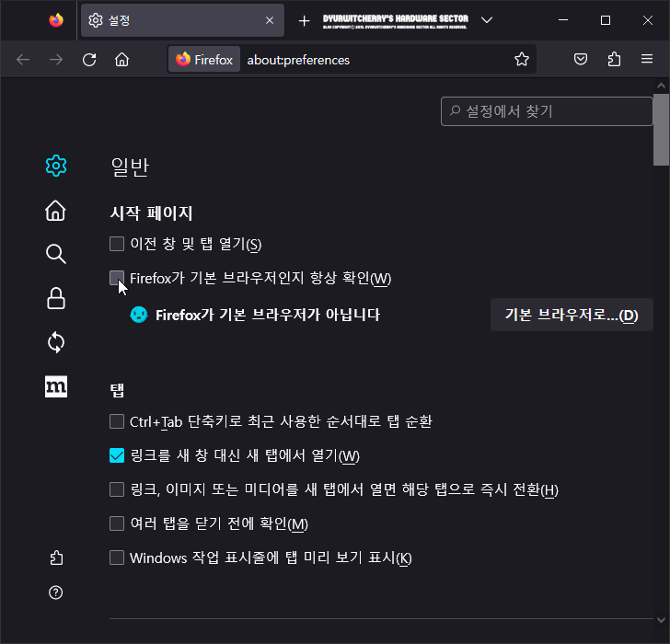This screenshot has height=644, width=670.
Task: Open the Home settings category in sidebar
Action: pos(55,211)
